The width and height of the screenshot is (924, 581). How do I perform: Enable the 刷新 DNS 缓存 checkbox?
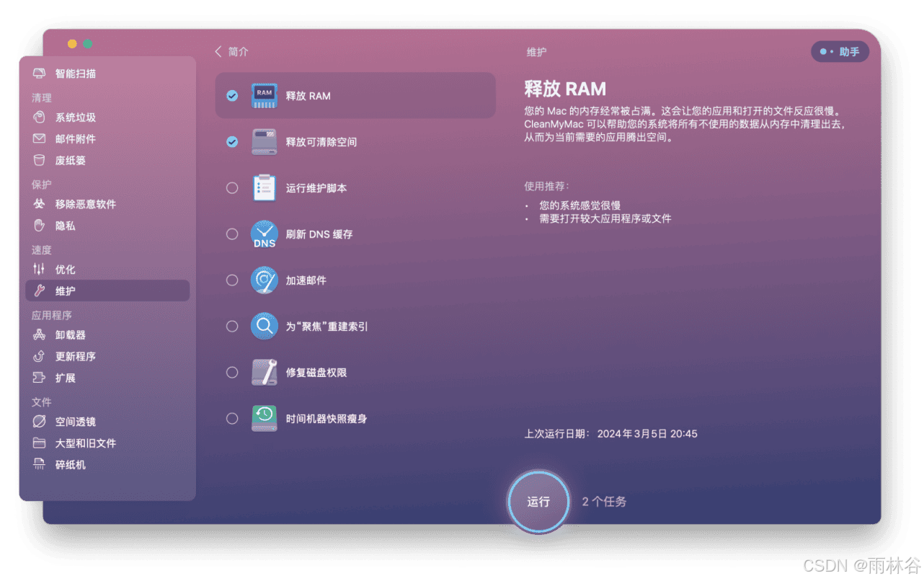point(232,234)
